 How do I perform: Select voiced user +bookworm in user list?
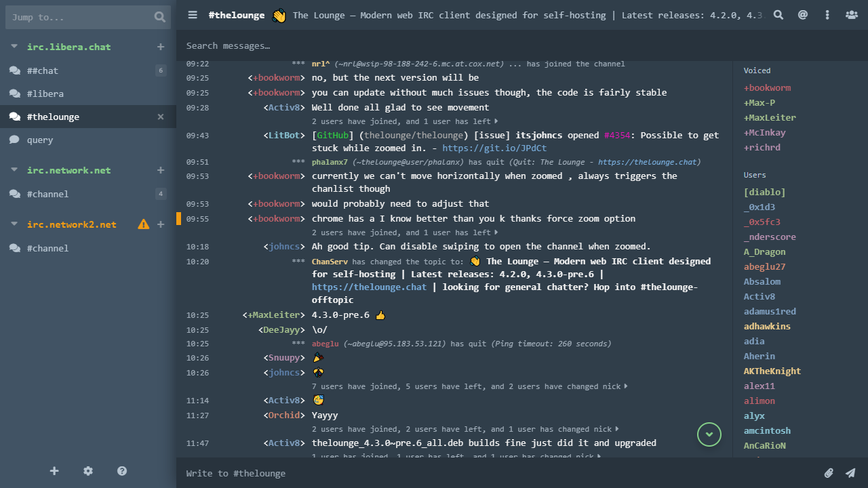coord(767,88)
